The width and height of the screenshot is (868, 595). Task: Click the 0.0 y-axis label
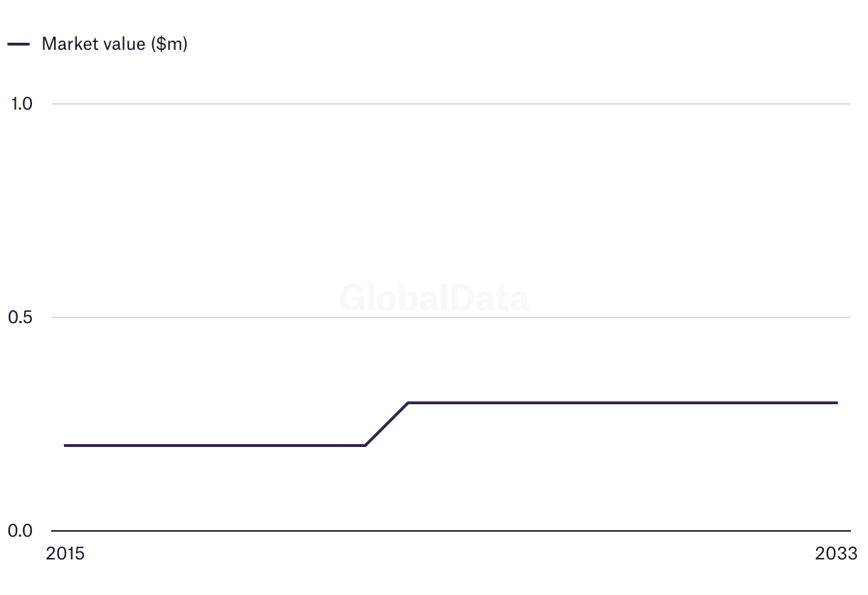[x=21, y=531]
